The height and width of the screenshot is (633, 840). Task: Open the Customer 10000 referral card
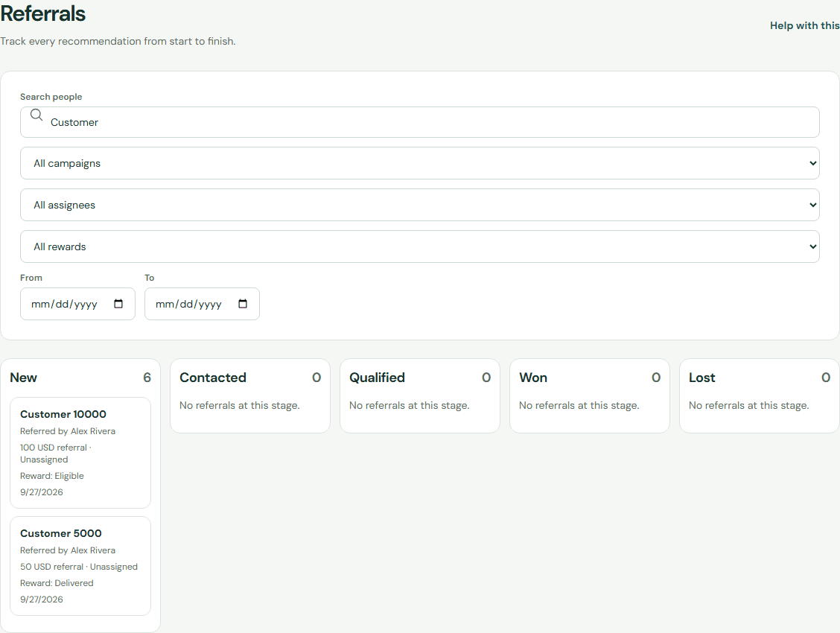(x=80, y=453)
